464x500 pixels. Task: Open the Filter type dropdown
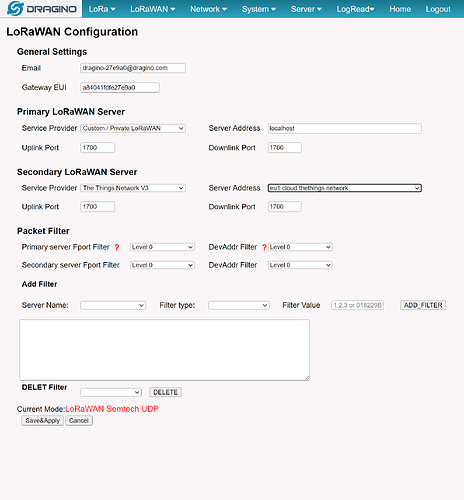click(x=239, y=305)
